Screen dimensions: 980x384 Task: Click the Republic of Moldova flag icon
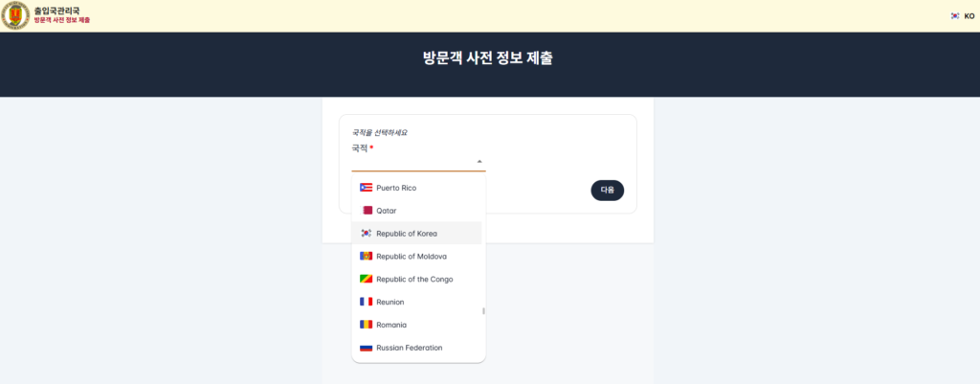367,257
